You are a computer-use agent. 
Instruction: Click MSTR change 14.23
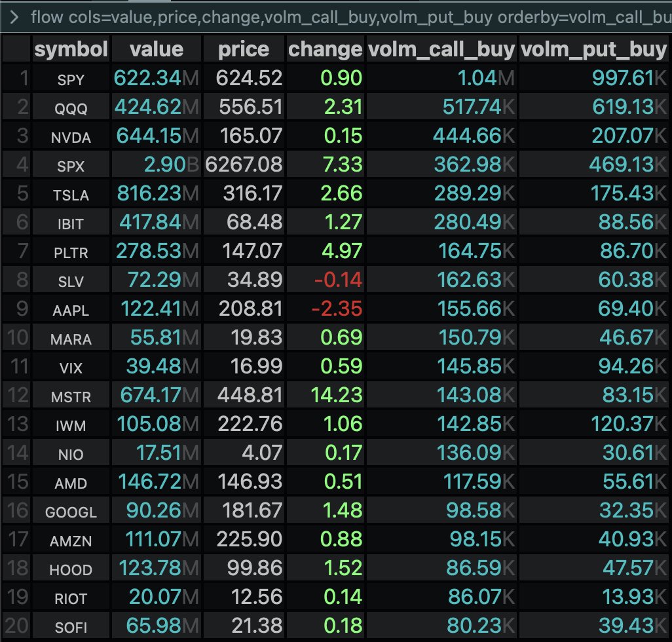[337, 395]
